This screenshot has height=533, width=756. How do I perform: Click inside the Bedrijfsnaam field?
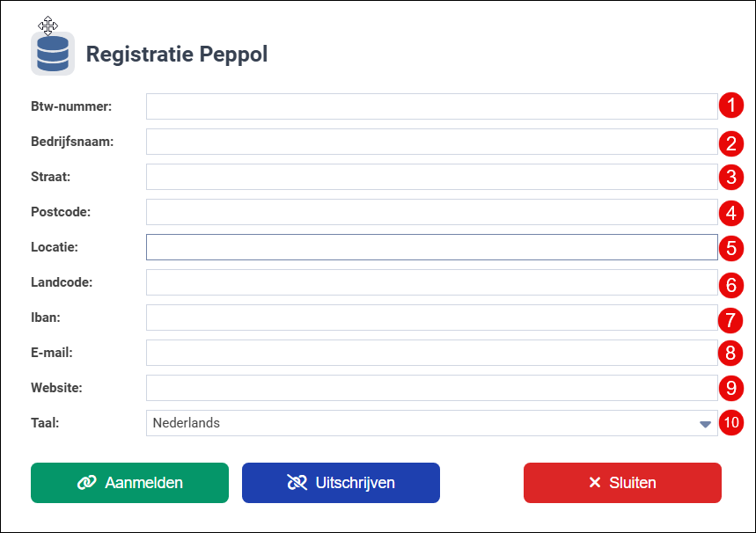point(431,142)
